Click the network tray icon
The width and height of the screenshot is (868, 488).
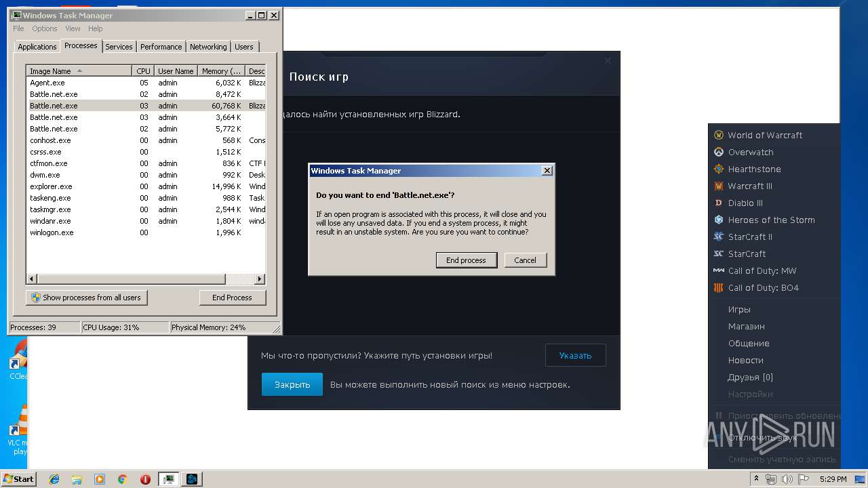pyautogui.click(x=772, y=479)
